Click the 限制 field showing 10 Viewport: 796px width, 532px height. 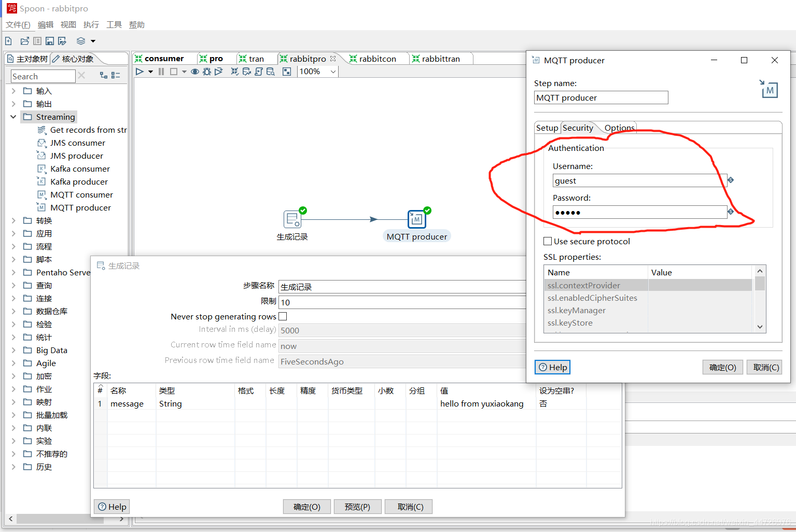click(402, 302)
